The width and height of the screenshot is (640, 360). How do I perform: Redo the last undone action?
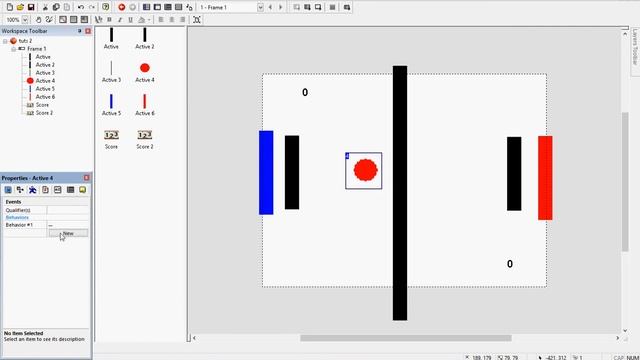pyautogui.click(x=92, y=7)
